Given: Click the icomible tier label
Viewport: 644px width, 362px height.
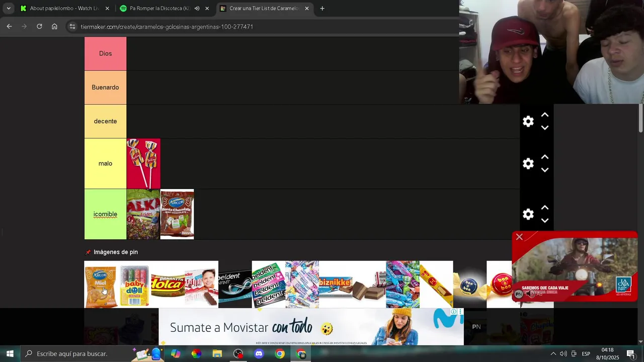Looking at the screenshot, I should click(105, 214).
